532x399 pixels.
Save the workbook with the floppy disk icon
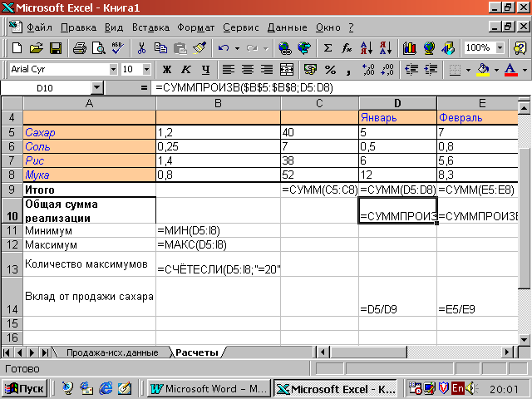tap(56, 48)
